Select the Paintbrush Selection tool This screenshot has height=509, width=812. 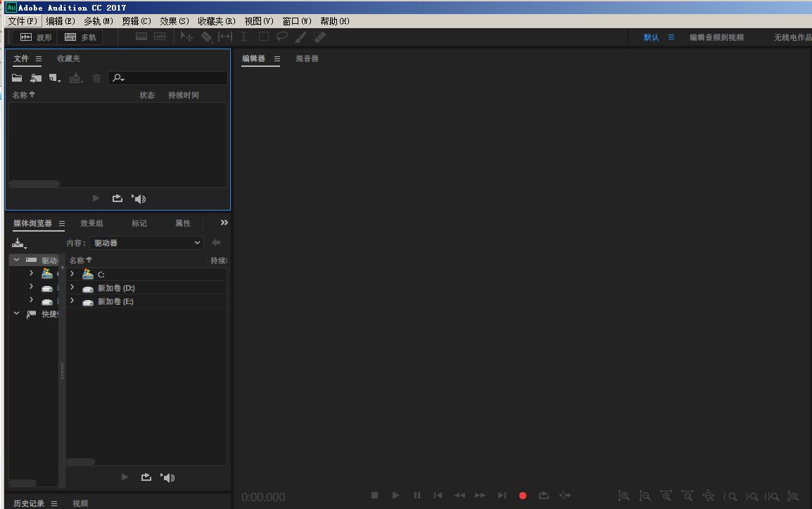tap(301, 37)
